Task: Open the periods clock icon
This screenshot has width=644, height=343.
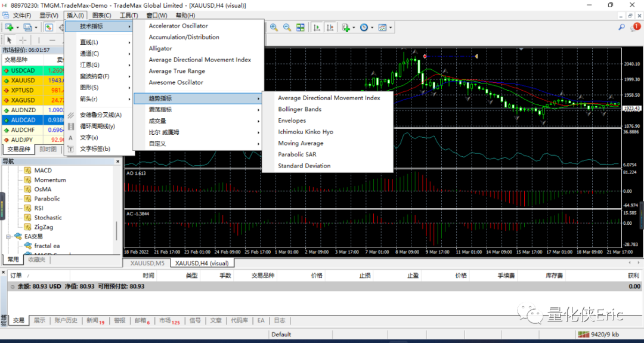Action: (x=364, y=27)
